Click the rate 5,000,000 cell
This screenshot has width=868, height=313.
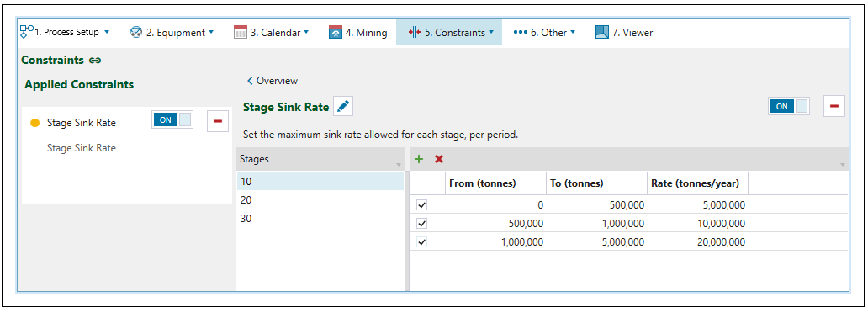click(x=697, y=205)
